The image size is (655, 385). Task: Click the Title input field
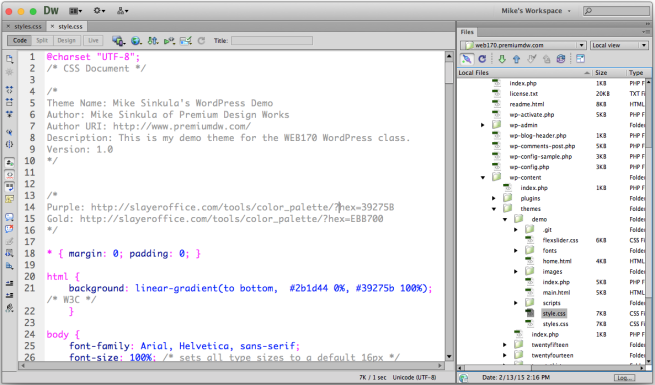point(272,41)
